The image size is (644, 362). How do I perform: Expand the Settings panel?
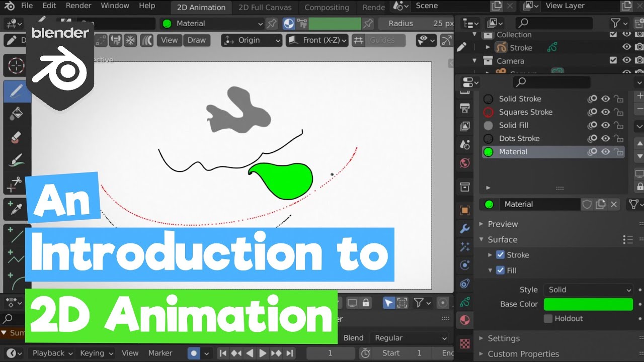(504, 338)
